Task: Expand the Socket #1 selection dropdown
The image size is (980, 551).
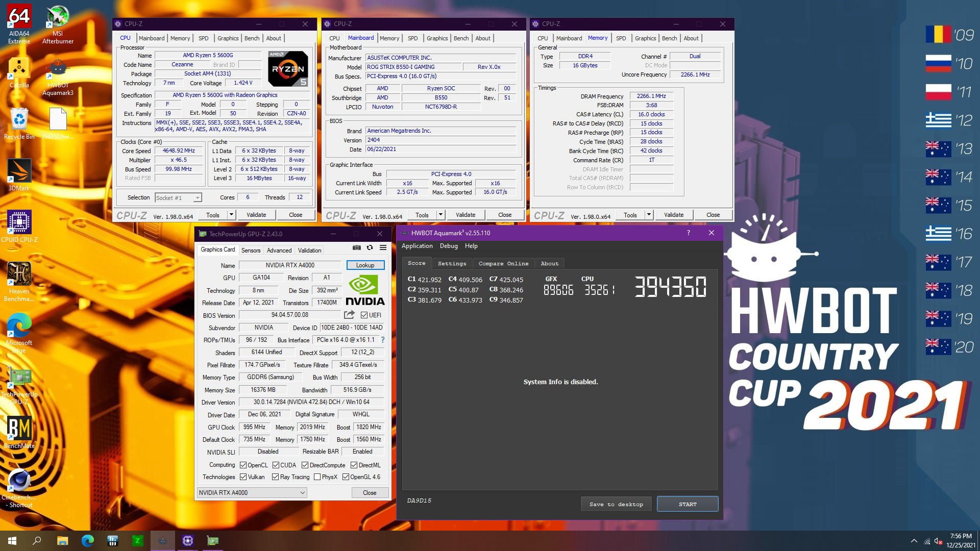Action: tap(198, 198)
